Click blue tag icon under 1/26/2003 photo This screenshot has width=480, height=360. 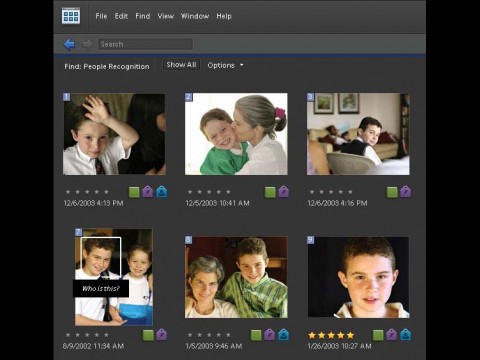click(406, 335)
